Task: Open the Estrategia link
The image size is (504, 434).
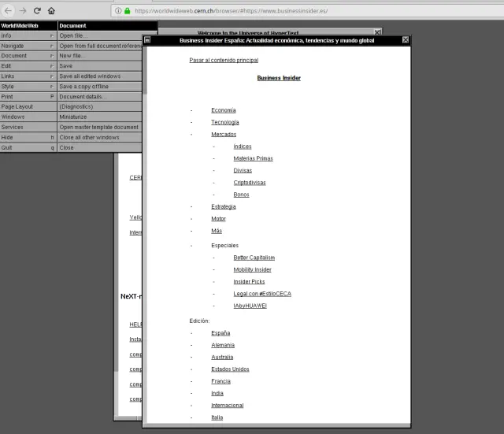Action: coord(224,206)
